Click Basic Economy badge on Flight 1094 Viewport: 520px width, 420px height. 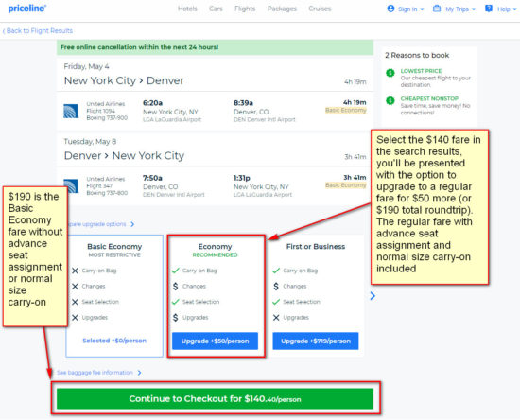pyautogui.click(x=346, y=110)
